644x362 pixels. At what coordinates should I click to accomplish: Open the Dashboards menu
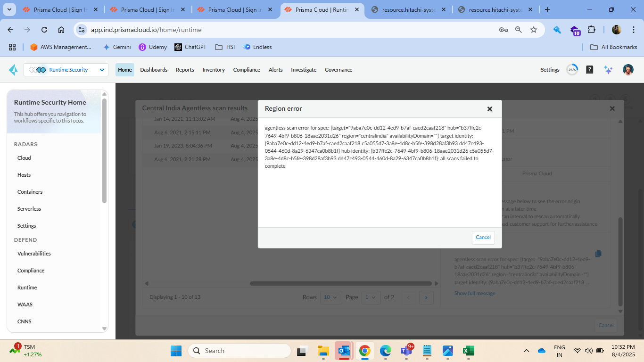pyautogui.click(x=154, y=70)
